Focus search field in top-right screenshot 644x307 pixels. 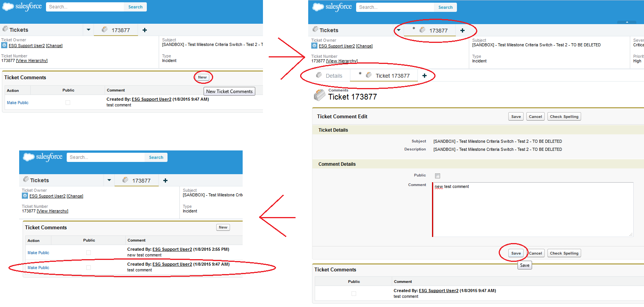[x=395, y=7]
